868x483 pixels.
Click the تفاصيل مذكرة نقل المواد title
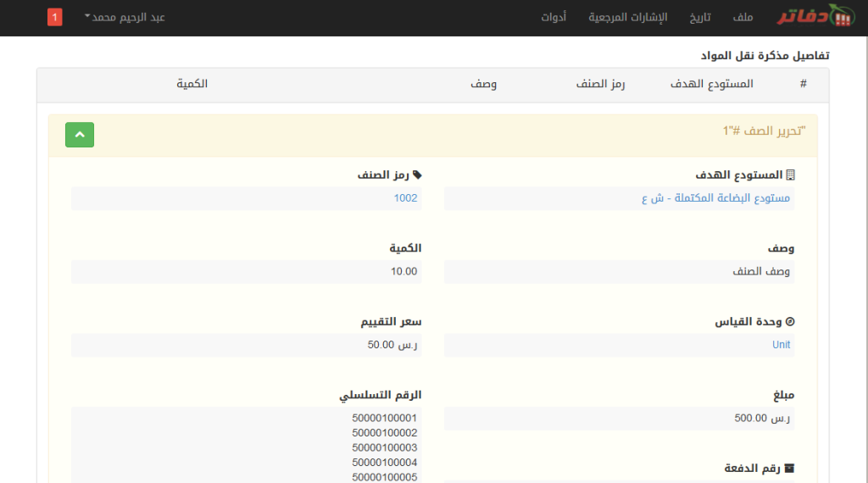coord(765,55)
